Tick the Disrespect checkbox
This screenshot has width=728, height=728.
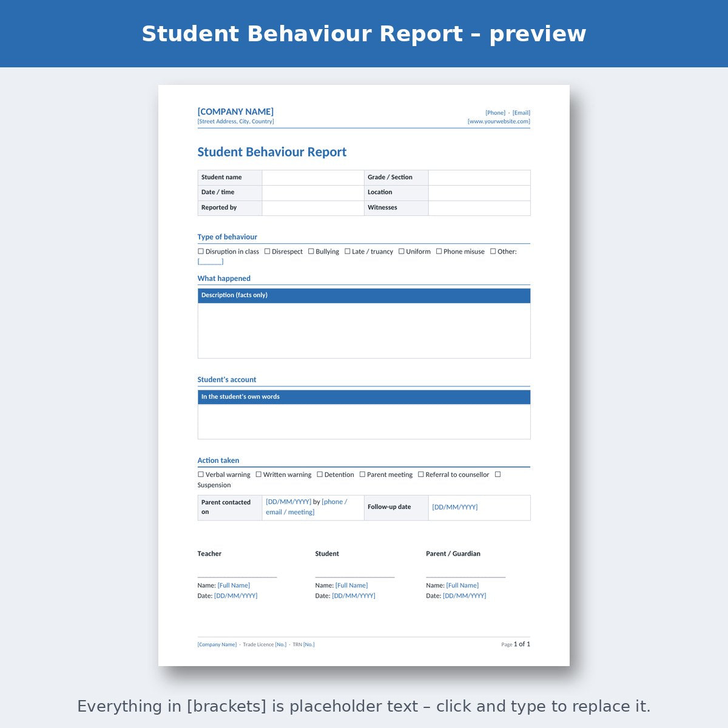click(x=267, y=251)
